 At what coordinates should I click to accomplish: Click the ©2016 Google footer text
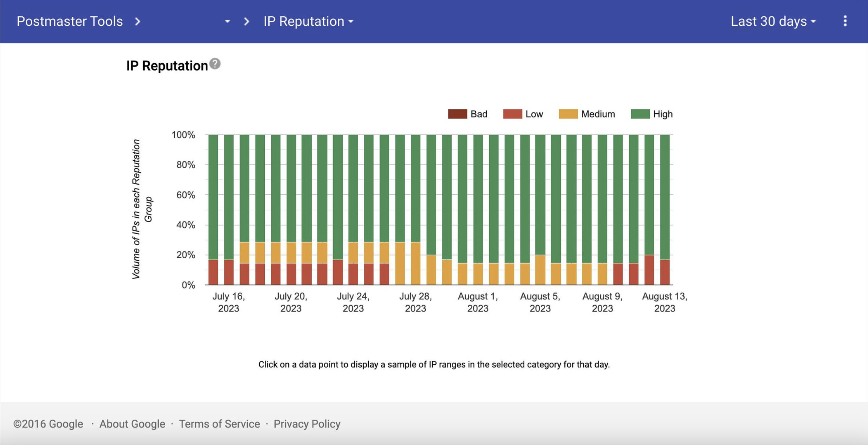[48, 424]
